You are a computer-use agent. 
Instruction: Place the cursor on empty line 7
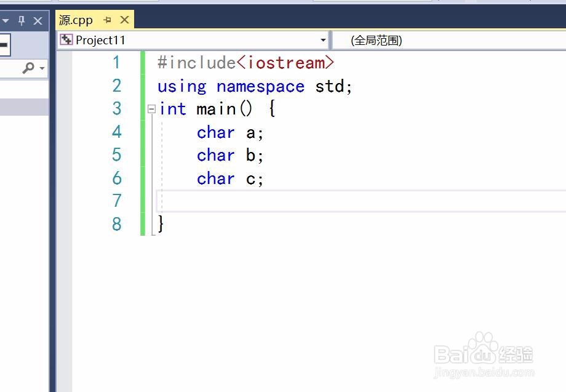tap(246, 200)
